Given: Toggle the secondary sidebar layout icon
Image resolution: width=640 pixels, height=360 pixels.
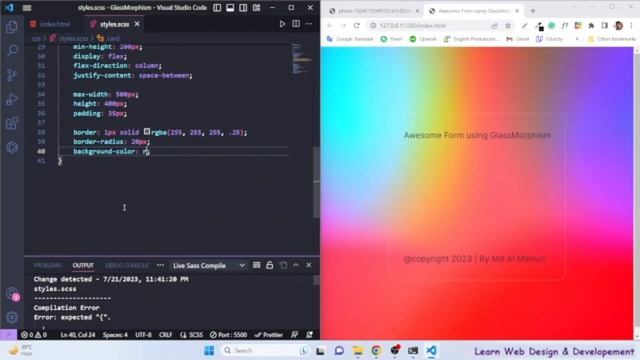Looking at the screenshot, I should point(243,8).
